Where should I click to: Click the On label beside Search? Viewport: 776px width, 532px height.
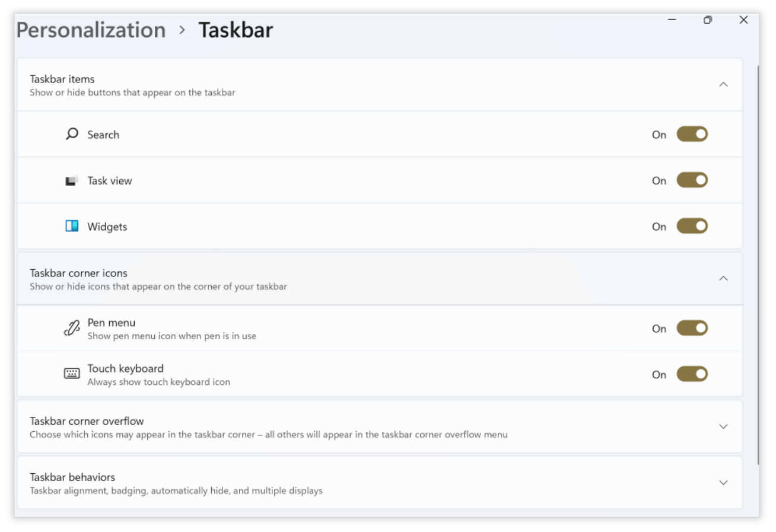(x=659, y=135)
